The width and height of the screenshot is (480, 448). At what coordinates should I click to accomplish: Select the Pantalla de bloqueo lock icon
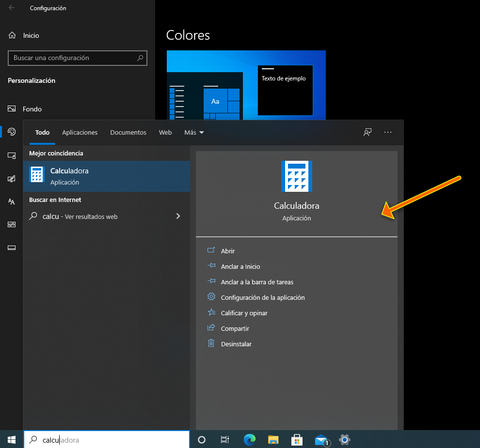pos(11,155)
